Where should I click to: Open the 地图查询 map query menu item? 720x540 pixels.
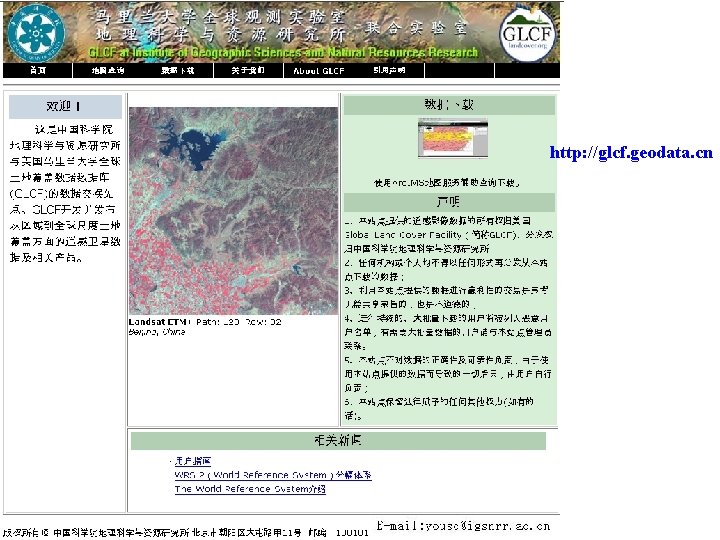click(108, 70)
